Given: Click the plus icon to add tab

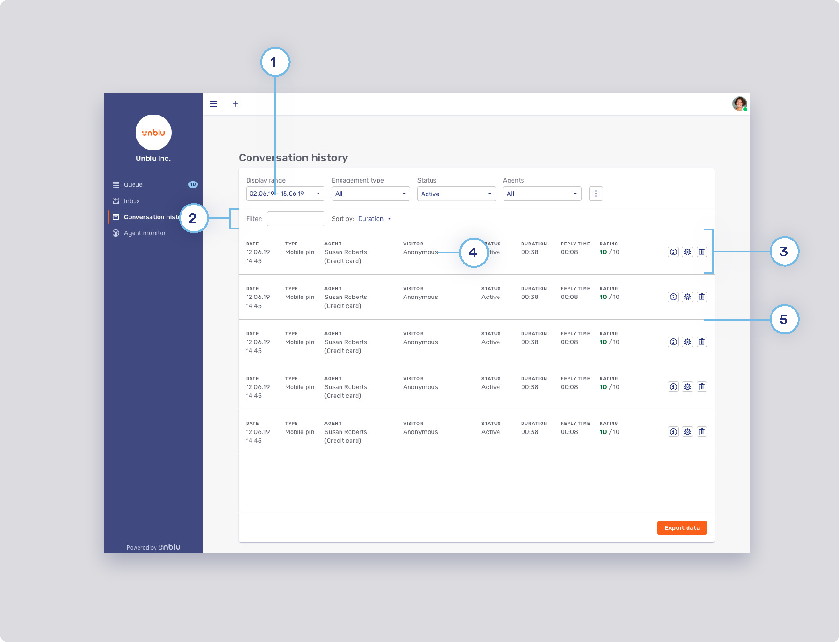Looking at the screenshot, I should (x=236, y=104).
